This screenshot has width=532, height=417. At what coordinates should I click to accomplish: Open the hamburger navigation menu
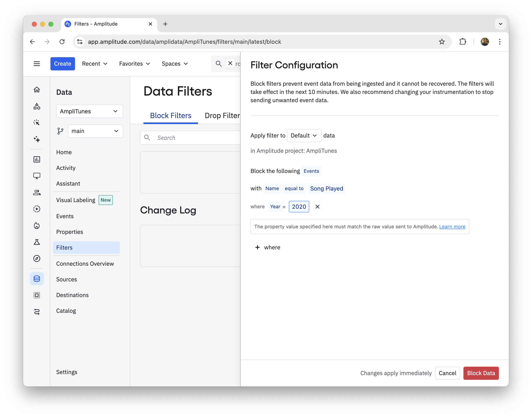coord(37,64)
